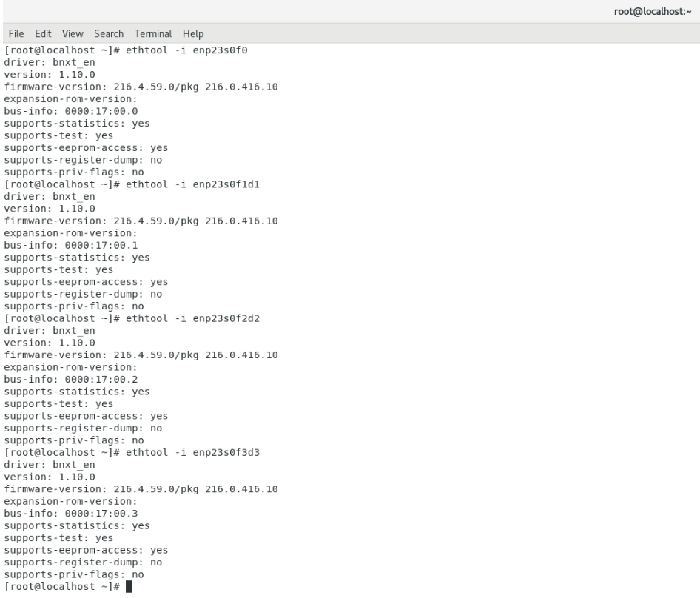Image resolution: width=700 pixels, height=598 pixels.
Task: Click 'driver: bnxt_en' in enp23s0f1d1 output
Action: coord(50,197)
